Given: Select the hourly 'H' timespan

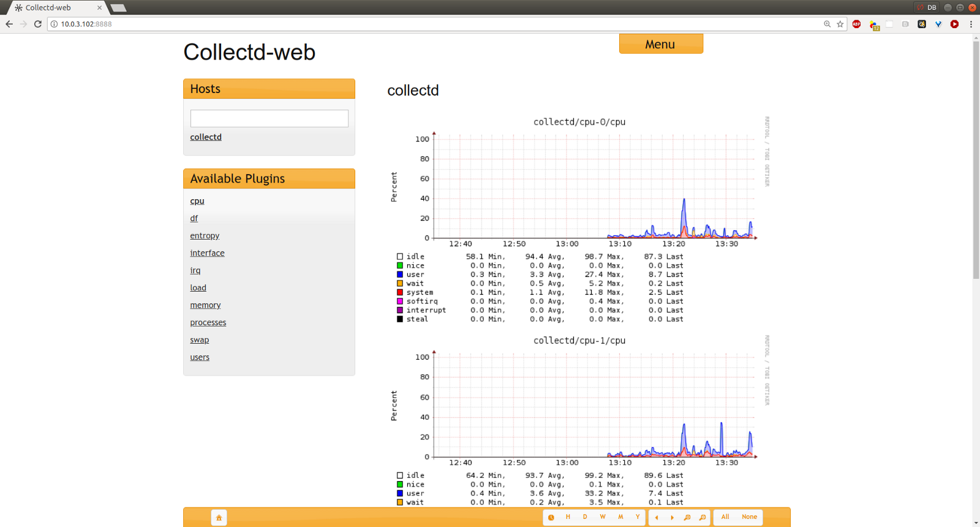Looking at the screenshot, I should [568, 517].
